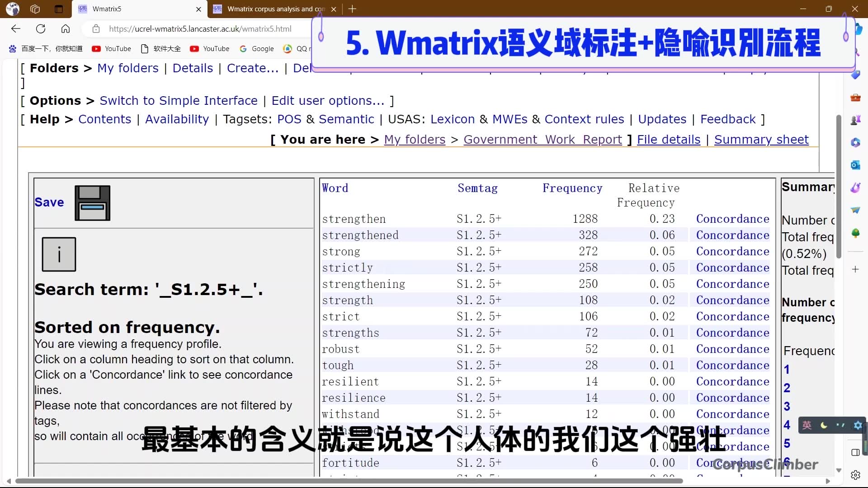Open the Games sidebar icon with chess piece
This screenshot has height=488, width=868.
pyautogui.click(x=856, y=120)
